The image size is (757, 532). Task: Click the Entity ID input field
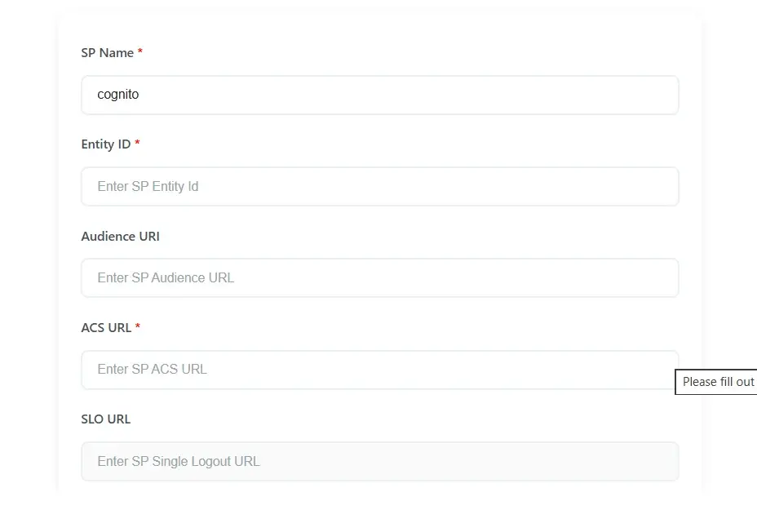click(x=379, y=186)
